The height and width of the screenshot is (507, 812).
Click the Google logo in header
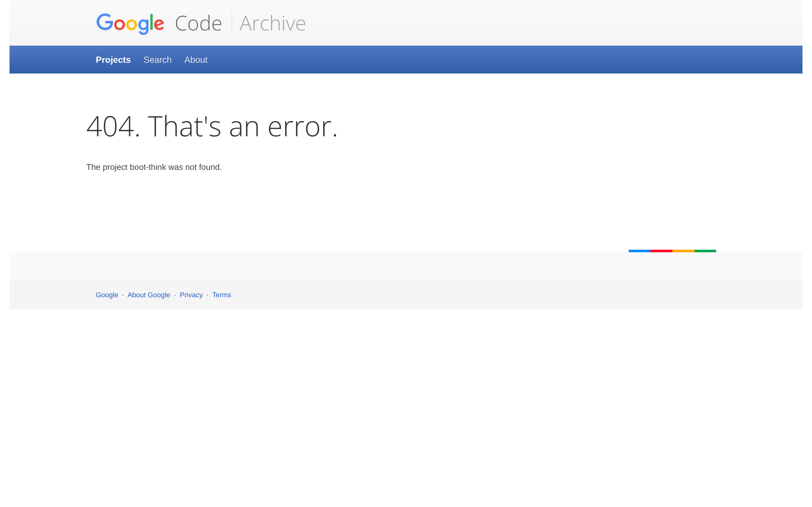pyautogui.click(x=130, y=24)
